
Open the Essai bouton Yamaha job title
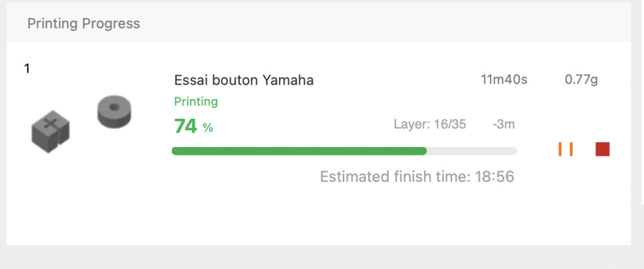244,80
